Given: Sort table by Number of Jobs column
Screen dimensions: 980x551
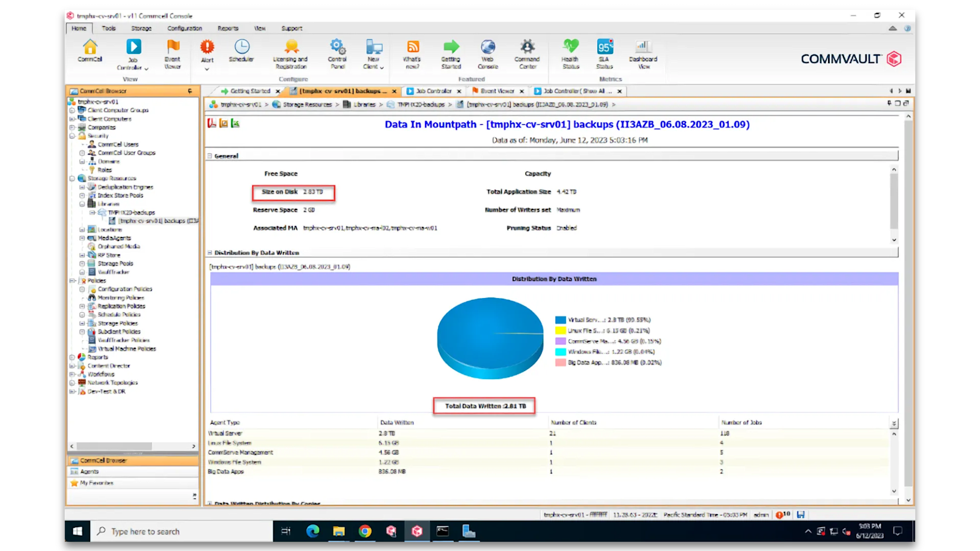Looking at the screenshot, I should pos(742,422).
